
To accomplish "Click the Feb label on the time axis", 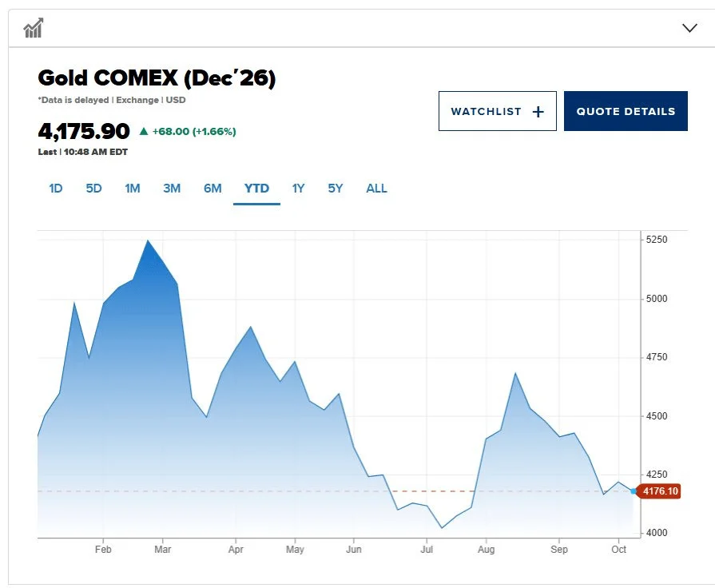I will coord(103,549).
